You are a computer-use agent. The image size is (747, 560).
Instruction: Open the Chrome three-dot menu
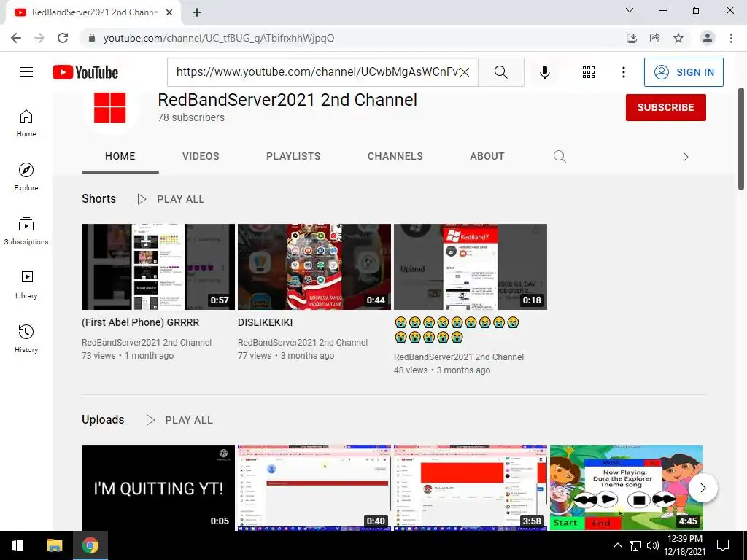point(731,38)
